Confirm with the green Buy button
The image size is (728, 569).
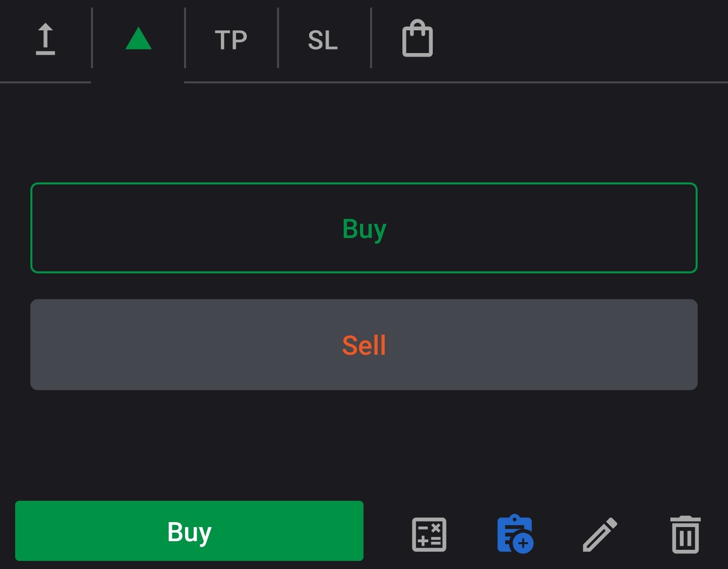pyautogui.click(x=189, y=531)
